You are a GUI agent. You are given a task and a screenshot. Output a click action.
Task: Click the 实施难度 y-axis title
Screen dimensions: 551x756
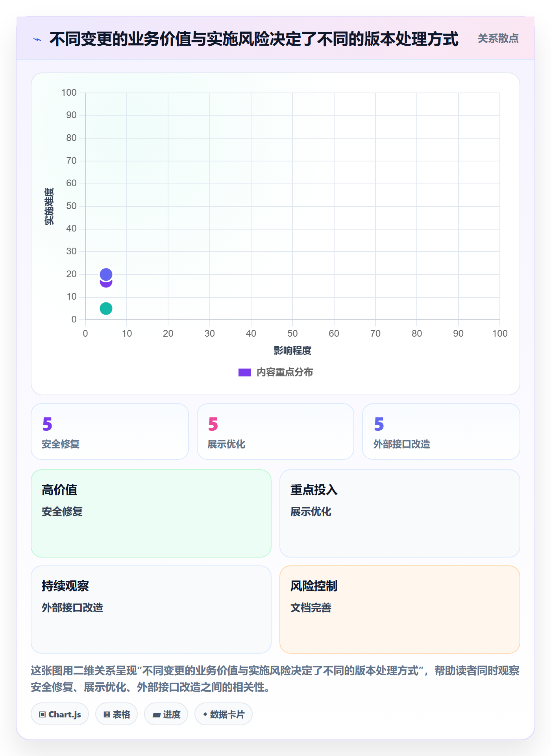[49, 206]
